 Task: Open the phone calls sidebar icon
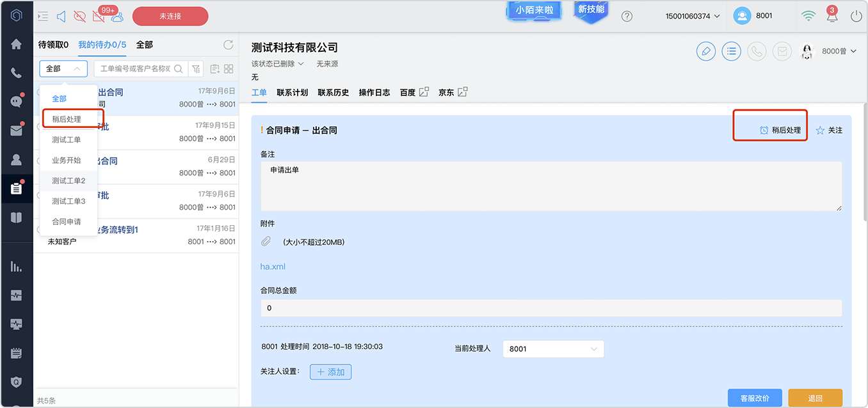click(17, 73)
